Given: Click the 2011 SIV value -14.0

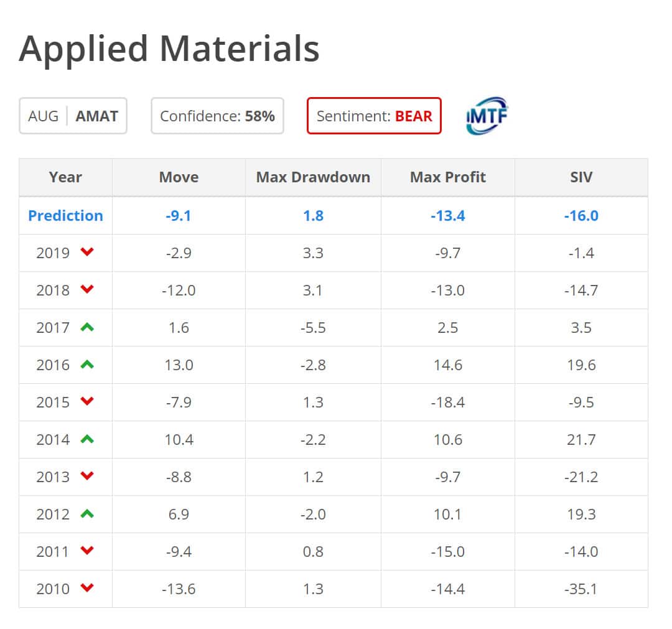Looking at the screenshot, I should pos(581,551).
